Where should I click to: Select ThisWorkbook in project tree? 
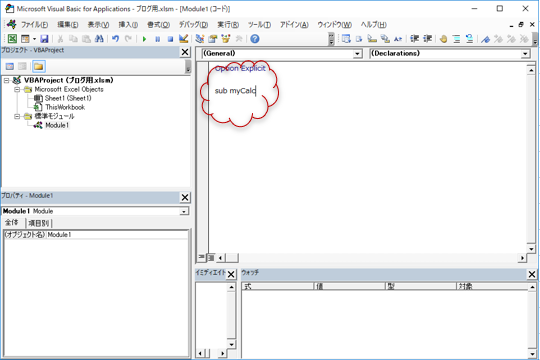65,107
